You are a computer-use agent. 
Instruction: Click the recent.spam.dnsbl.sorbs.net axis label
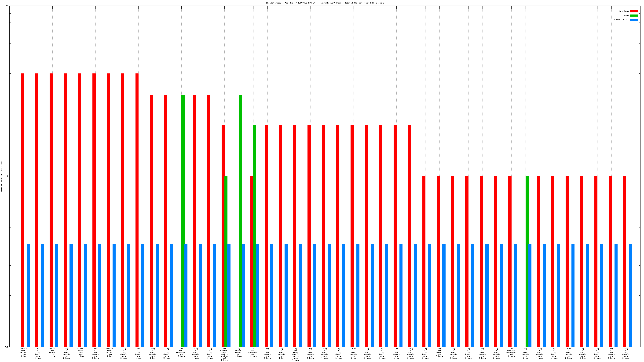pyautogui.click(x=224, y=354)
